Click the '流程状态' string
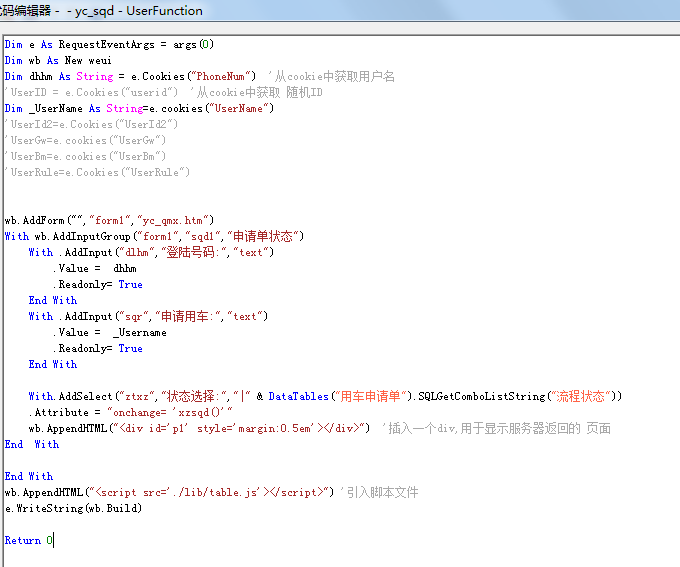Image resolution: width=680 pixels, height=567 pixels. 580,396
